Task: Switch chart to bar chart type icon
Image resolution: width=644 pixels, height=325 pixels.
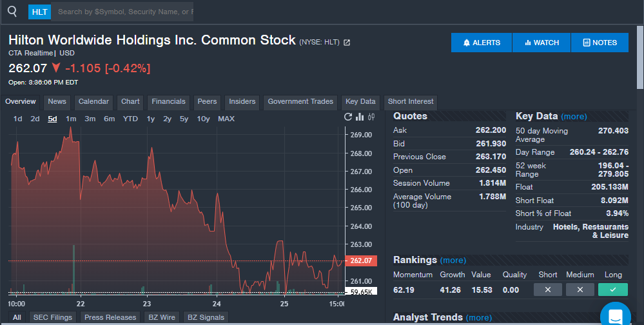Action: point(360,117)
